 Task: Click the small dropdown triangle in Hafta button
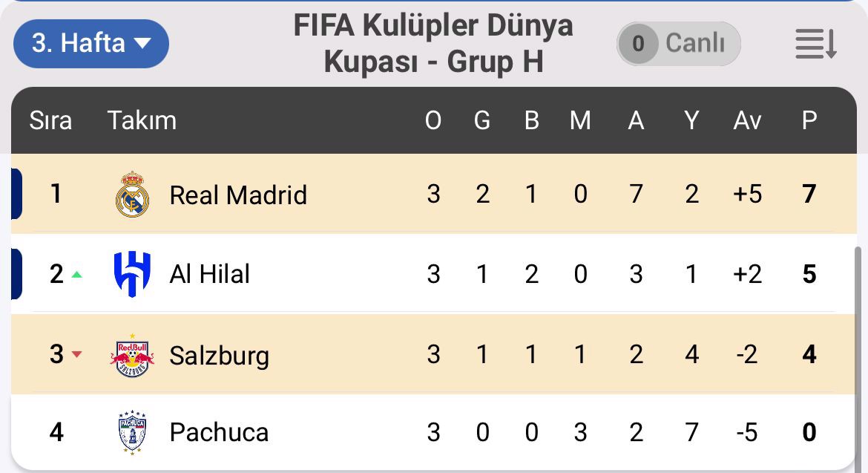(142, 42)
